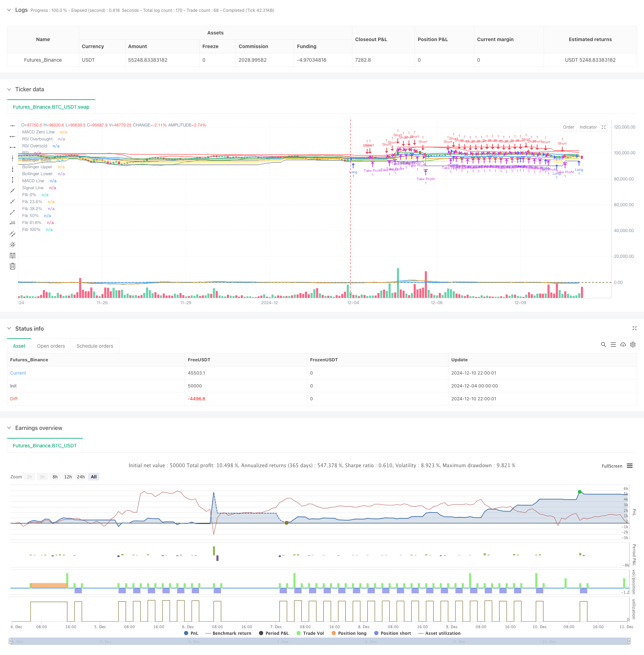Toggle the PnL series in the legend
This screenshot has width=644, height=655.
coord(191,633)
